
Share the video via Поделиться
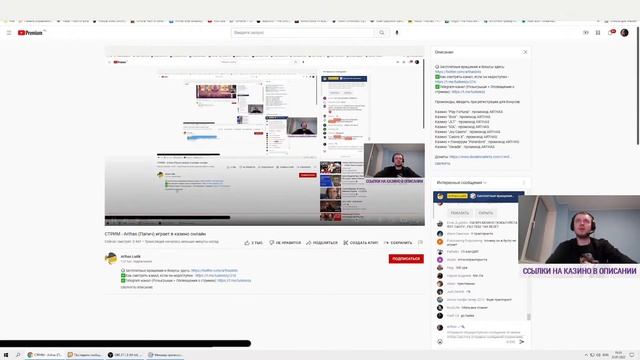tap(322, 243)
